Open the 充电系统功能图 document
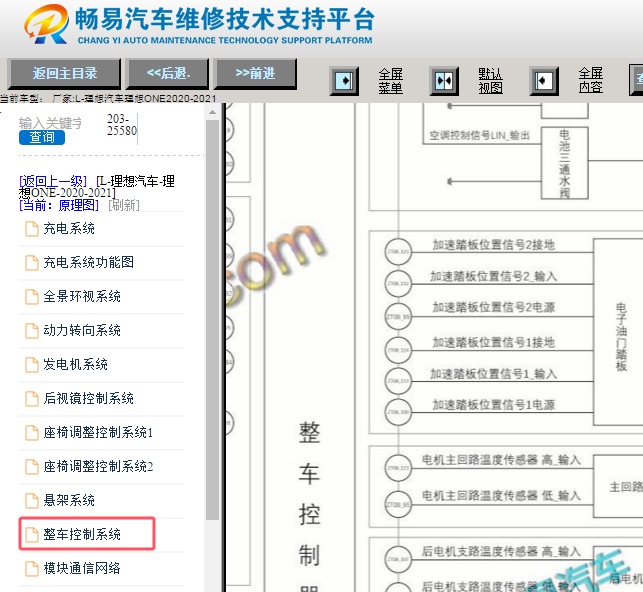 click(89, 262)
